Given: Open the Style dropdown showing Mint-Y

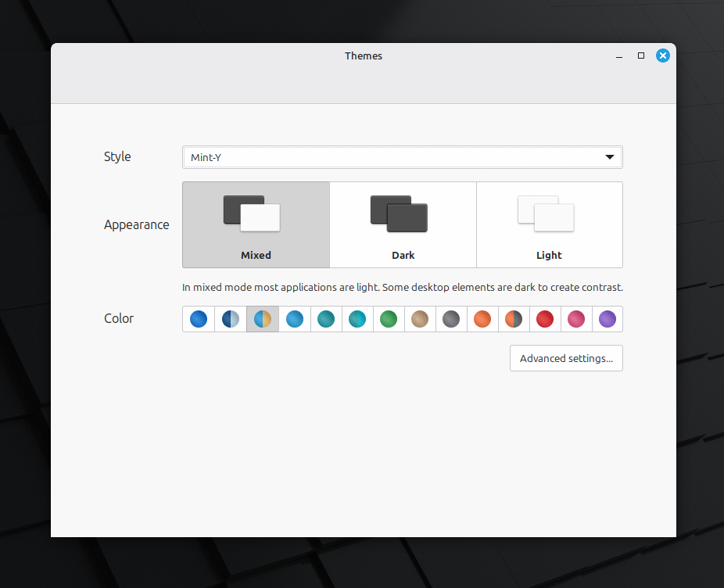Looking at the screenshot, I should pos(402,157).
